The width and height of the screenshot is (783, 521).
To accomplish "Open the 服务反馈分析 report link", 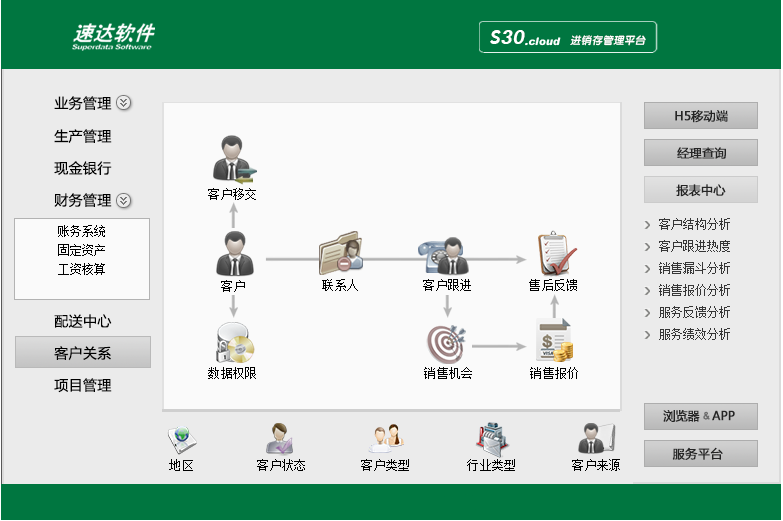I will pyautogui.click(x=694, y=312).
